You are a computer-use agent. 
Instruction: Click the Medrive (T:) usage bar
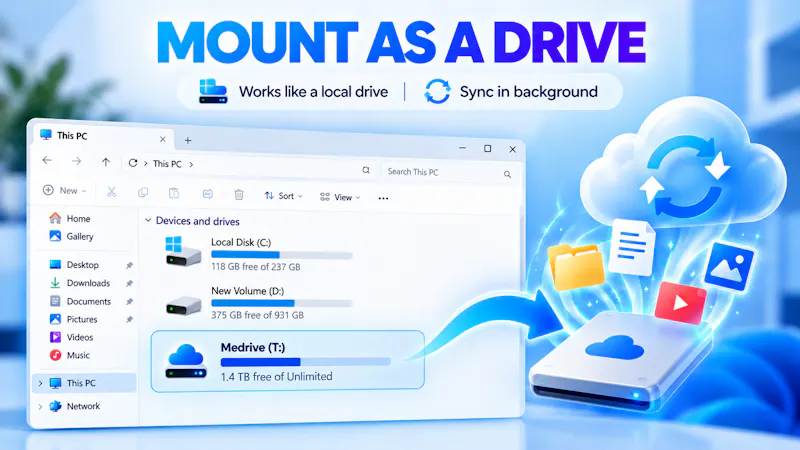tap(306, 362)
